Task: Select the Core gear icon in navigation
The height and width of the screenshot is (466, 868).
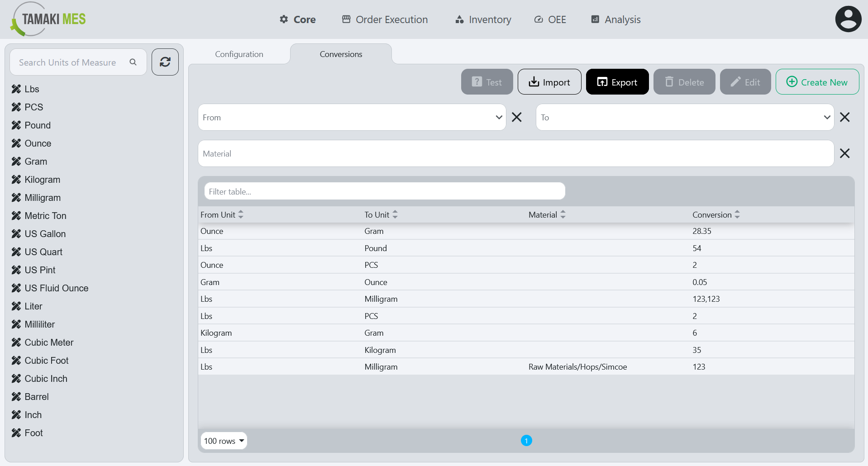Action: point(283,19)
